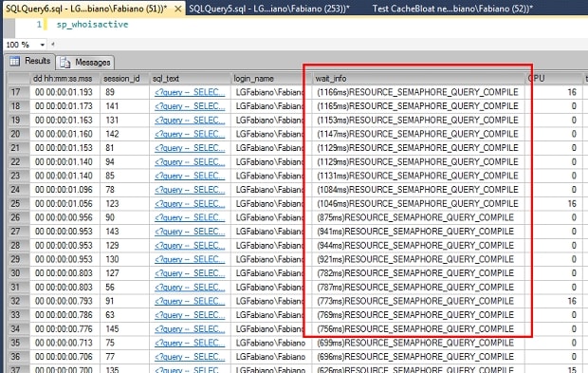This screenshot has width=588, height=373.
Task: Open sql_text query link in row 34
Action: tap(190, 329)
